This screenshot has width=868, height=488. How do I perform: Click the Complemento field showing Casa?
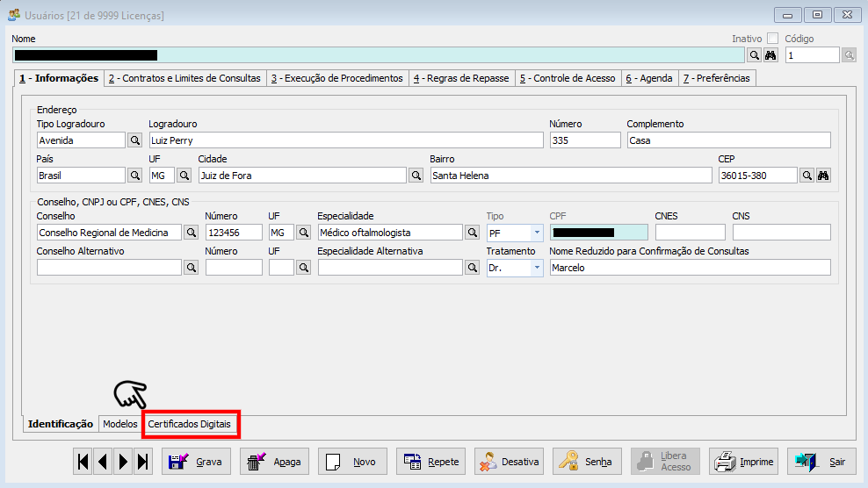(x=728, y=140)
